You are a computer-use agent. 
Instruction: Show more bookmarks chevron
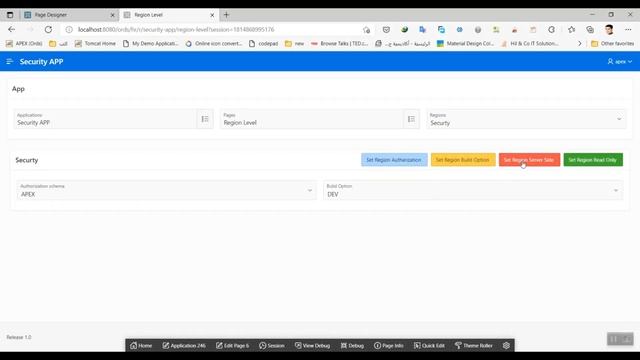[580, 43]
